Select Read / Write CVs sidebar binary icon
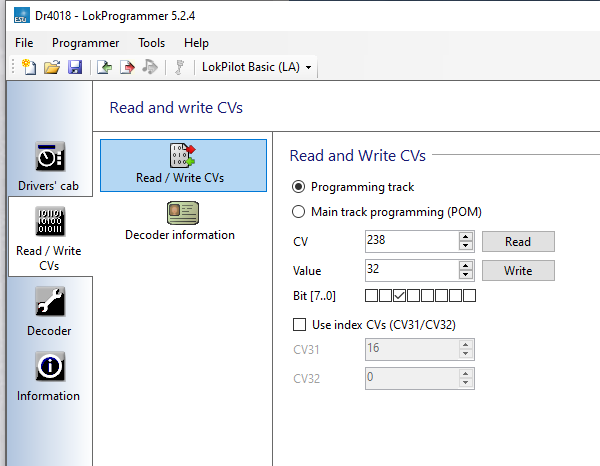The height and width of the screenshot is (466, 600). [50, 221]
